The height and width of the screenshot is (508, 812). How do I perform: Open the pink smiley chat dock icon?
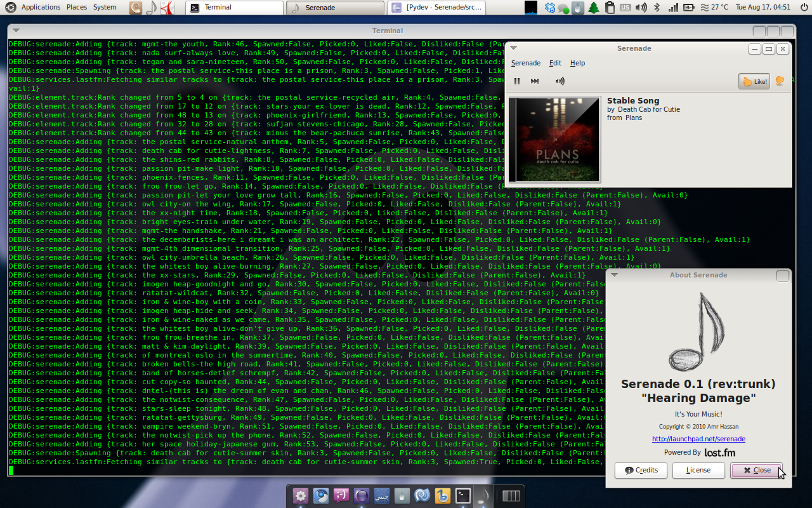coord(341,496)
